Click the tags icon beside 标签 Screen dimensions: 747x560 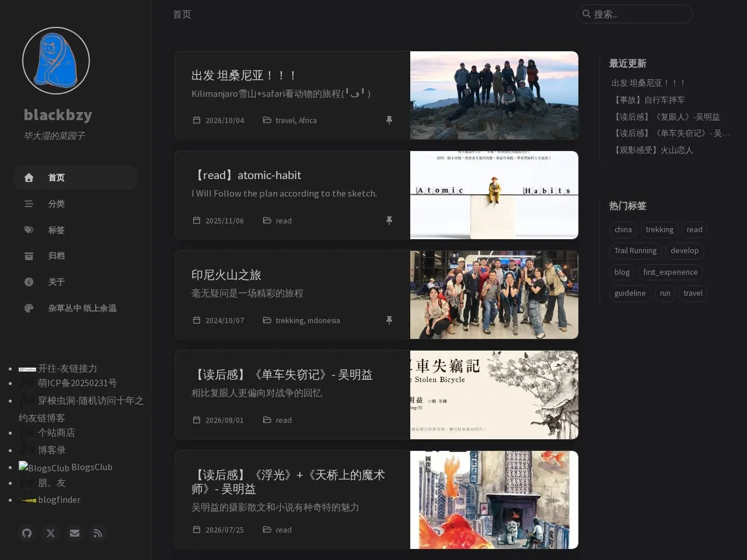coord(29,230)
